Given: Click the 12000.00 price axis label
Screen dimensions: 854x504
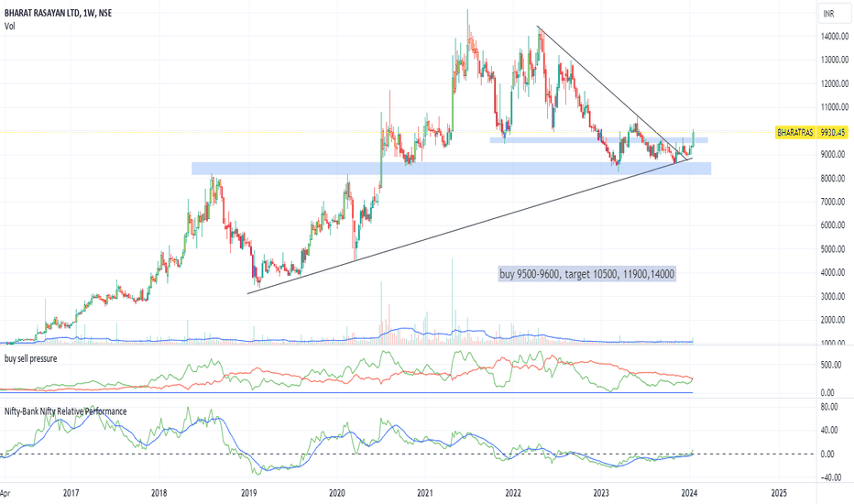Looking at the screenshot, I should (x=834, y=83).
